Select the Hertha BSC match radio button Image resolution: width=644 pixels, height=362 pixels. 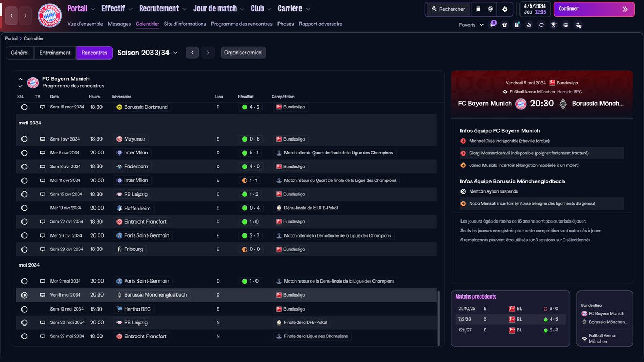click(x=24, y=309)
